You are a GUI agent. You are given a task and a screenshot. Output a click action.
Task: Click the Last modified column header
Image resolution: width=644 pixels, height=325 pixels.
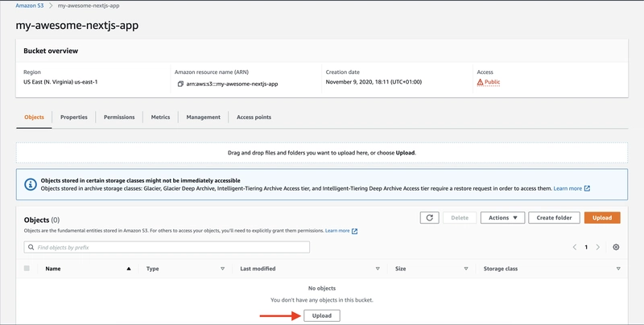258,269
